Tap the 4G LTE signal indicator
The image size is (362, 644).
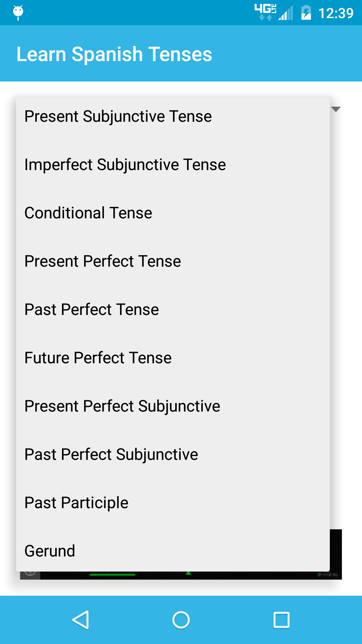(265, 12)
